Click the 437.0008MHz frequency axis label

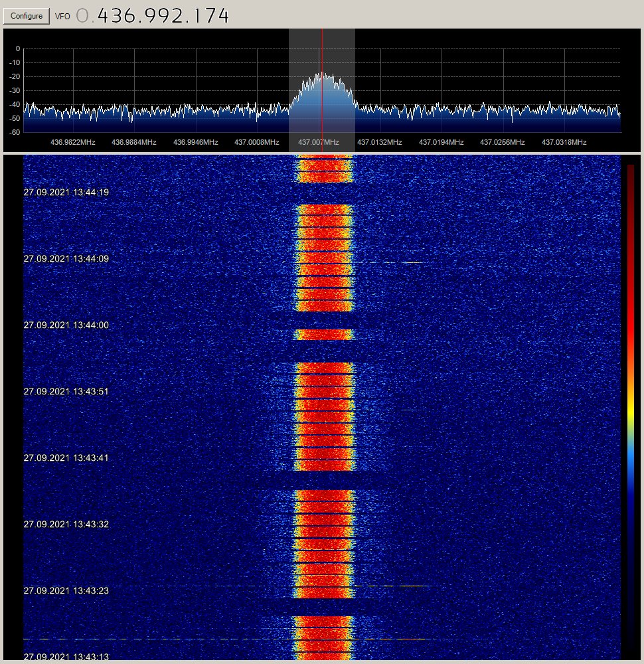coord(256,142)
